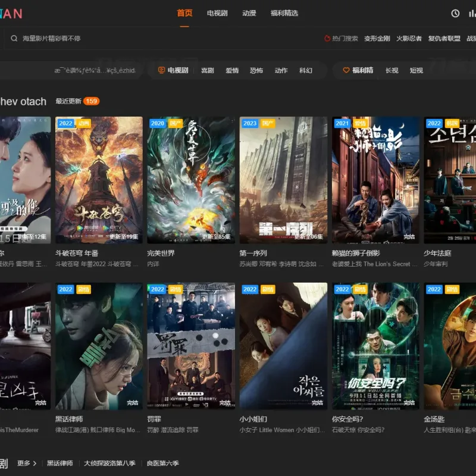Search hot keyword 复仇者联盟
476x476 pixels.
444,39
